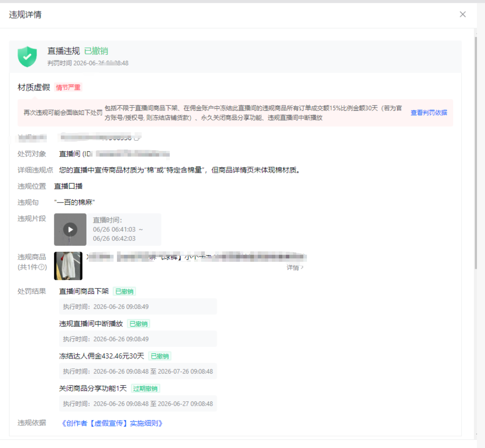This screenshot has height=448, width=485.
Task: Click the 判罚时间 timestamp
Action: point(88,63)
